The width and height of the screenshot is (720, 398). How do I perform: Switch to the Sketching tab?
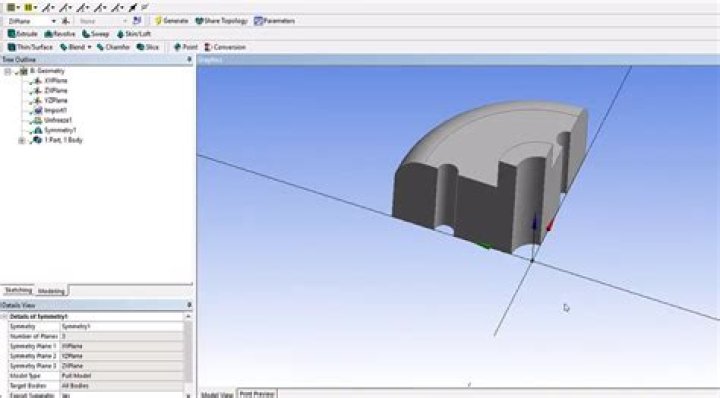click(x=18, y=291)
